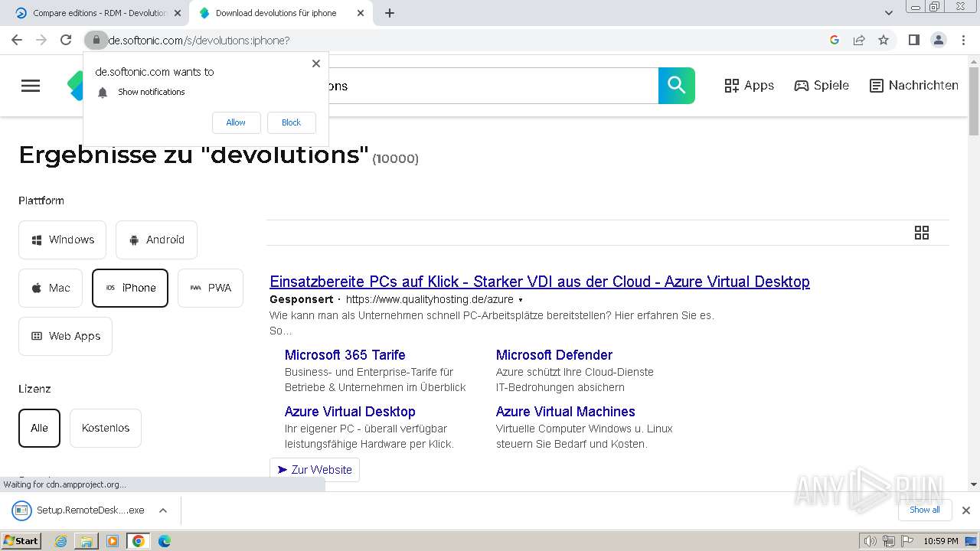Screen dimensions: 980x551
Task: Click the Windows Start button
Action: [21, 541]
